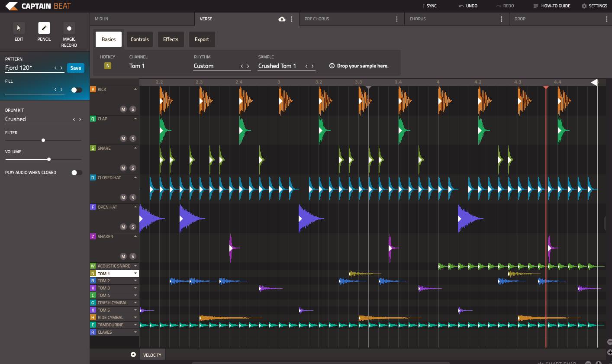This screenshot has height=364, width=612.
Task: Open Drop tab options menu
Action: [607, 19]
